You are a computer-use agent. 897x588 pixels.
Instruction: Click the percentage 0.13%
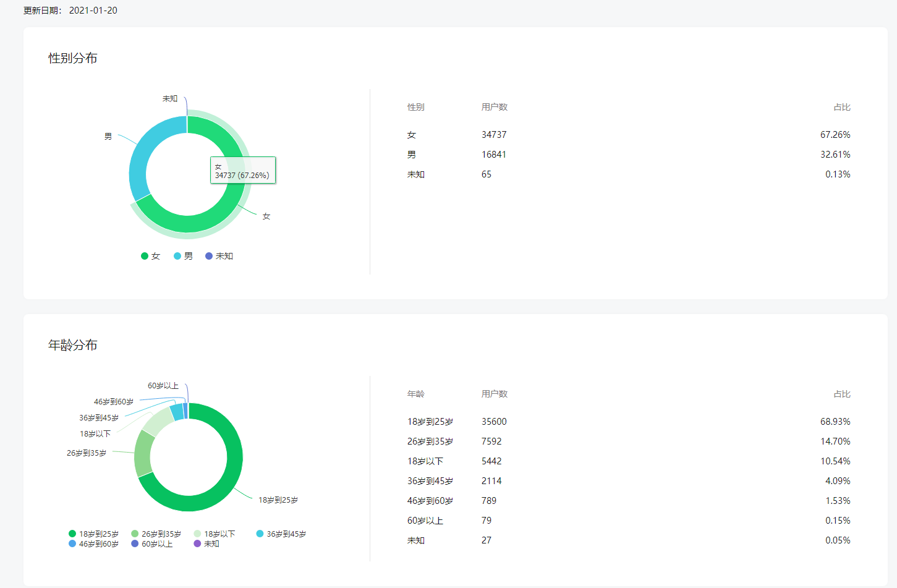pos(838,174)
